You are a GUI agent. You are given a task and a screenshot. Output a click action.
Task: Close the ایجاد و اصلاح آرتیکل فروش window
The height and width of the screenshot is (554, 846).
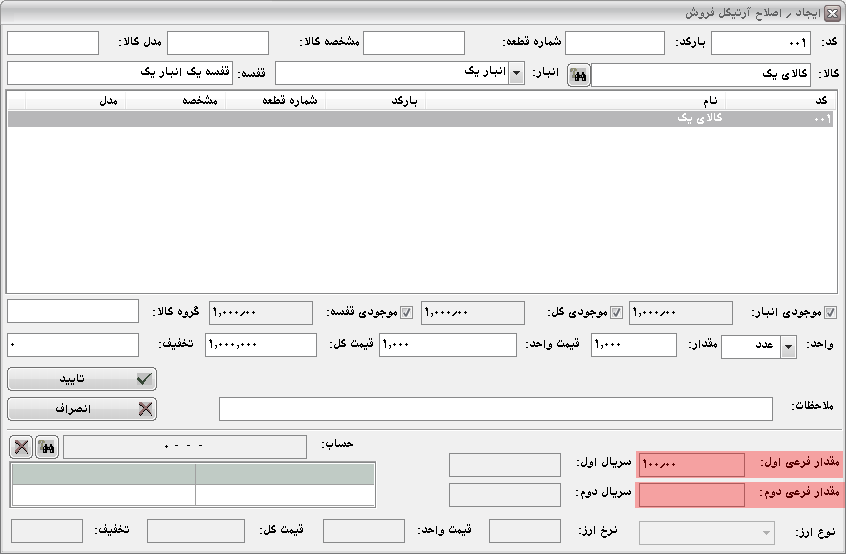tap(832, 12)
